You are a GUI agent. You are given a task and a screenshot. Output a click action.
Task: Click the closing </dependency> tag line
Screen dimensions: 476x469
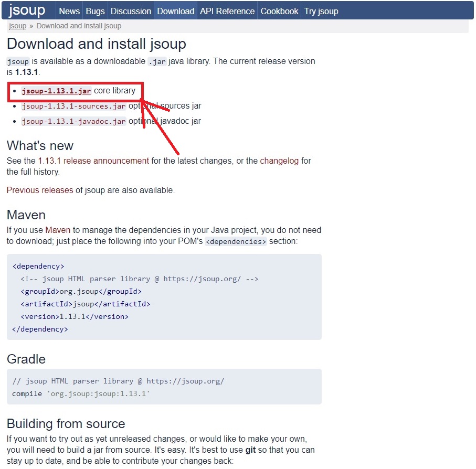(x=40, y=329)
